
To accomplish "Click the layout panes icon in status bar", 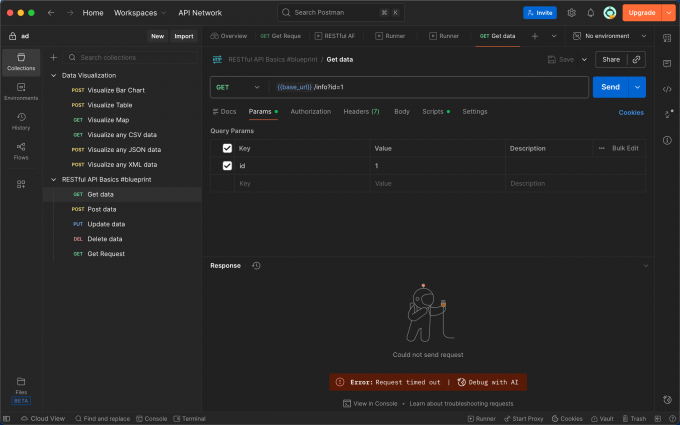I will 657,418.
